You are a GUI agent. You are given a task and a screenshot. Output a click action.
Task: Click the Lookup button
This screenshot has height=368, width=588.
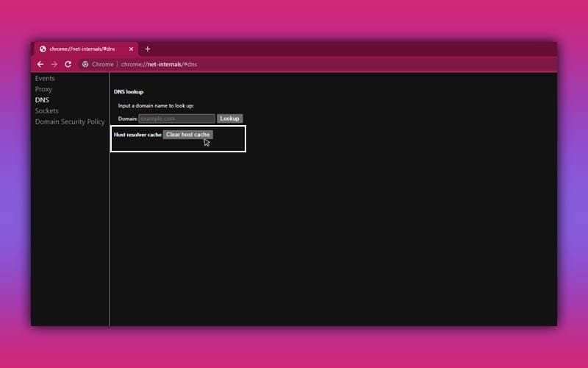[x=229, y=118]
